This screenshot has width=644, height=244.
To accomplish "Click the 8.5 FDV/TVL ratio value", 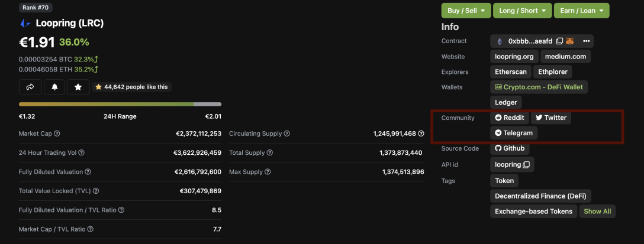I will click(x=217, y=210).
